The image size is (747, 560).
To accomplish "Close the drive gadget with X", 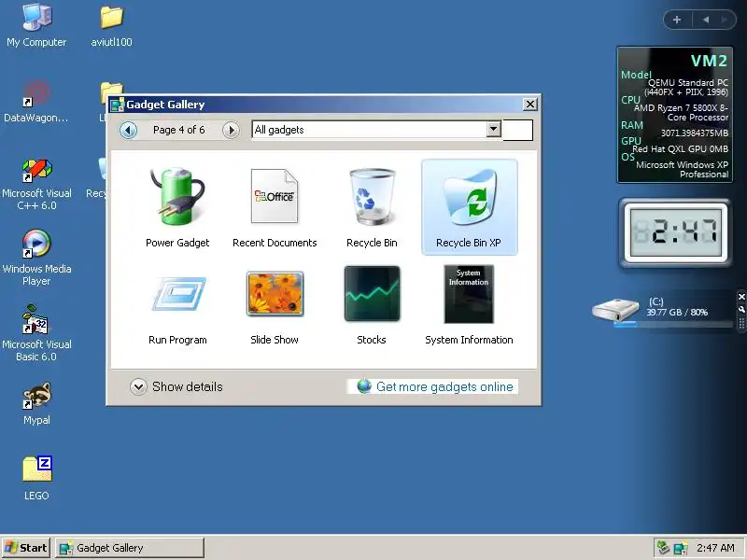I will click(x=741, y=297).
